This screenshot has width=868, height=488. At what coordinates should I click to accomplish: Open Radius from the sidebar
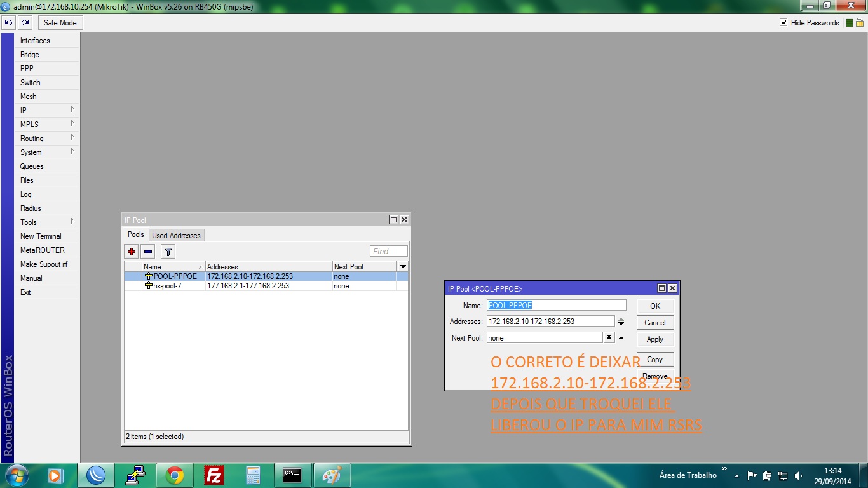click(48, 208)
